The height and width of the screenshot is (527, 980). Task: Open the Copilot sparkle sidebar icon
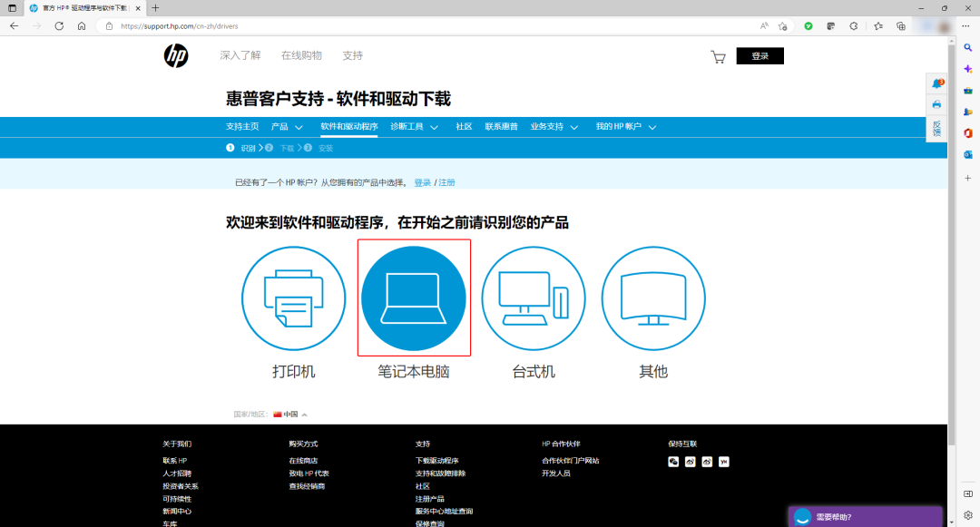coord(968,69)
